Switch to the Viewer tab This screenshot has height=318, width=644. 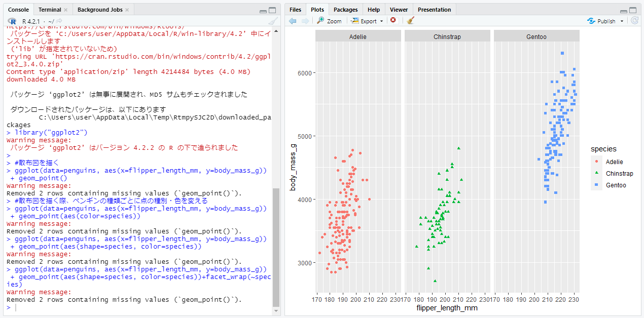click(x=399, y=9)
